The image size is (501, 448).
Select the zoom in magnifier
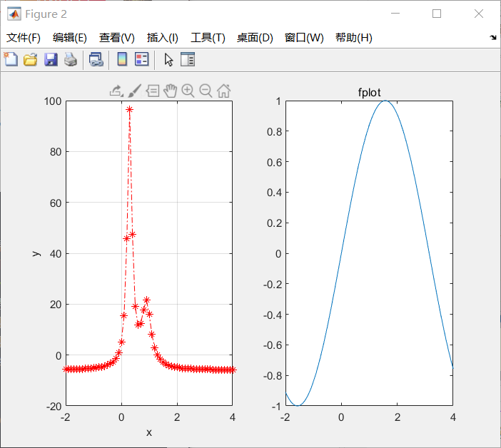point(188,91)
